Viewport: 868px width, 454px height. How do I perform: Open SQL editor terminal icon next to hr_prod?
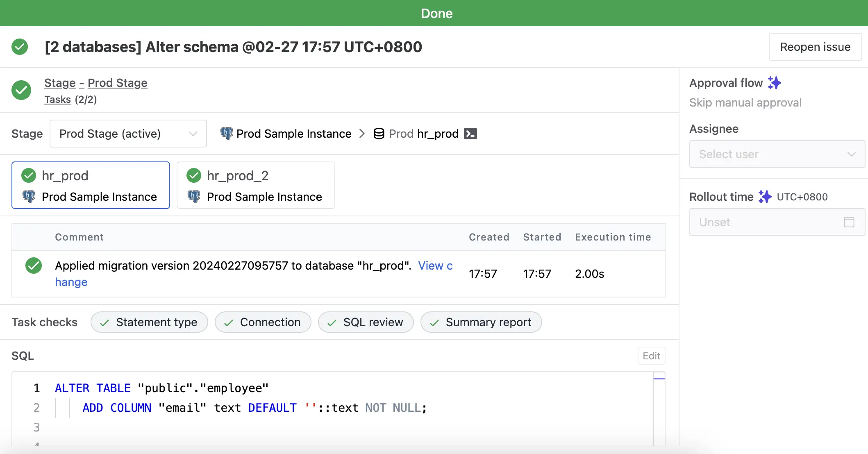470,134
